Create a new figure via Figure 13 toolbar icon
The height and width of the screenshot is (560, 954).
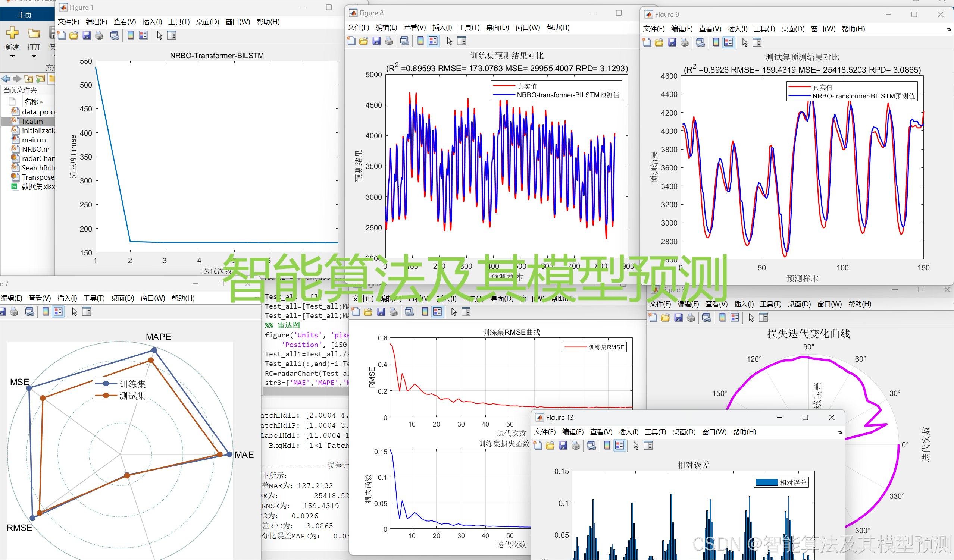click(x=538, y=445)
